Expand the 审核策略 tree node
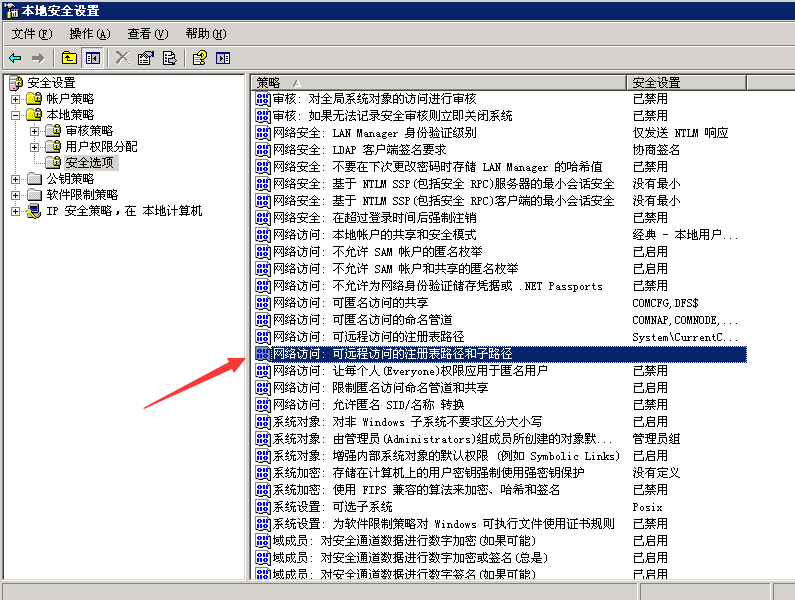The image size is (795, 600). (x=34, y=131)
